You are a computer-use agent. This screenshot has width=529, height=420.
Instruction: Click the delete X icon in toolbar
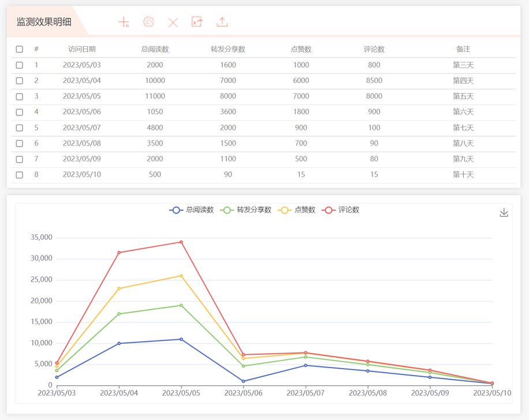click(x=173, y=22)
